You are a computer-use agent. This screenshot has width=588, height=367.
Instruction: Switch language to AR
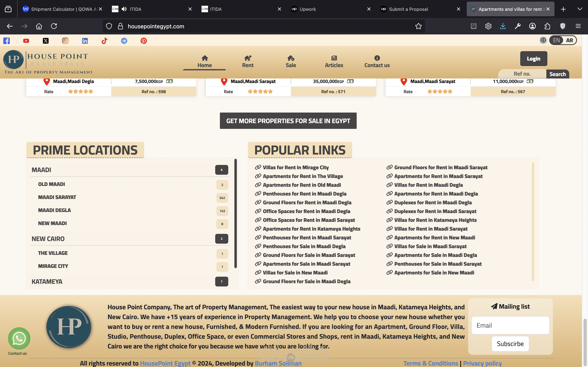pos(569,40)
